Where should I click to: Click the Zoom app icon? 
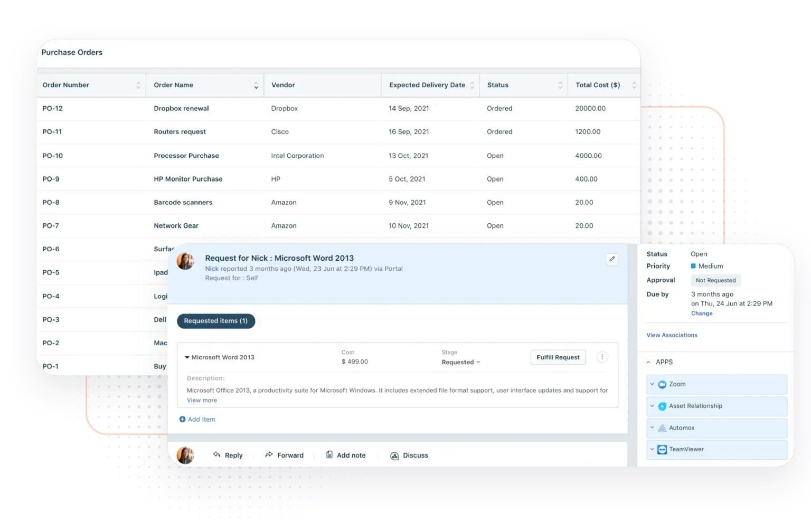662,384
